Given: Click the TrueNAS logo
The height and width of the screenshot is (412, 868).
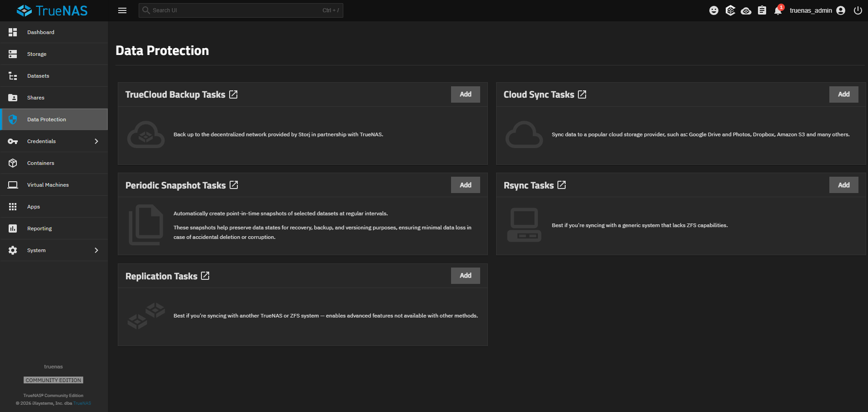Looking at the screenshot, I should point(52,10).
